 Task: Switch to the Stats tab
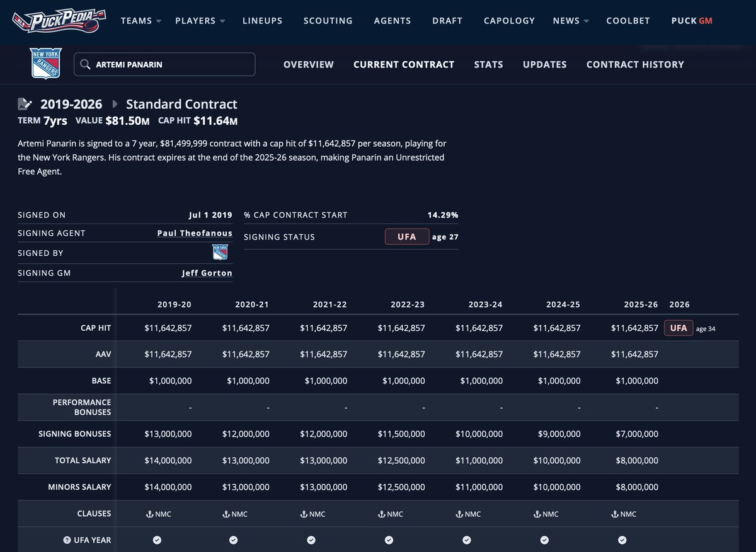[488, 64]
